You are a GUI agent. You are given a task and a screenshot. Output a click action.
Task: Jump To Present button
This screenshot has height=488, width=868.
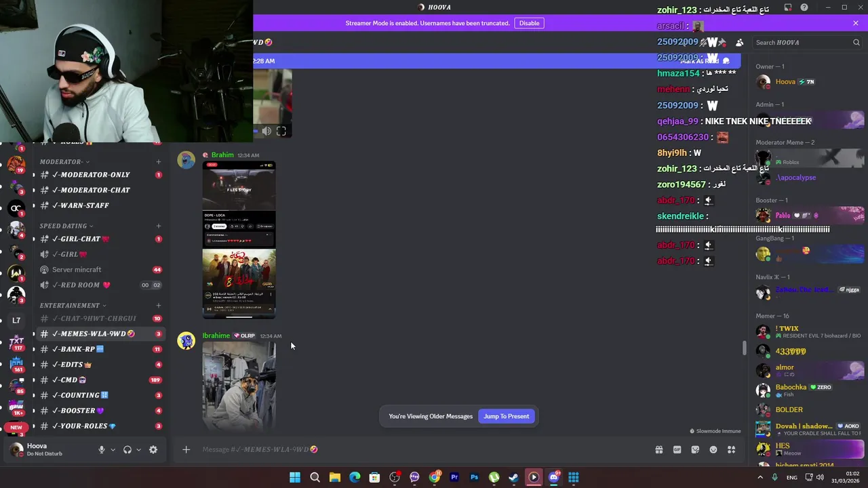(507, 416)
